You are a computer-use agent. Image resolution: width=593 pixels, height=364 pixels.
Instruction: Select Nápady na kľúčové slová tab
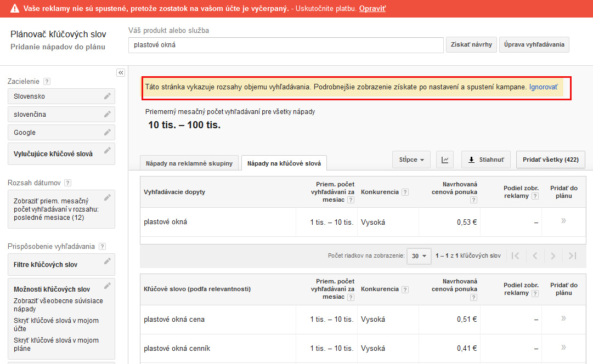click(x=284, y=163)
